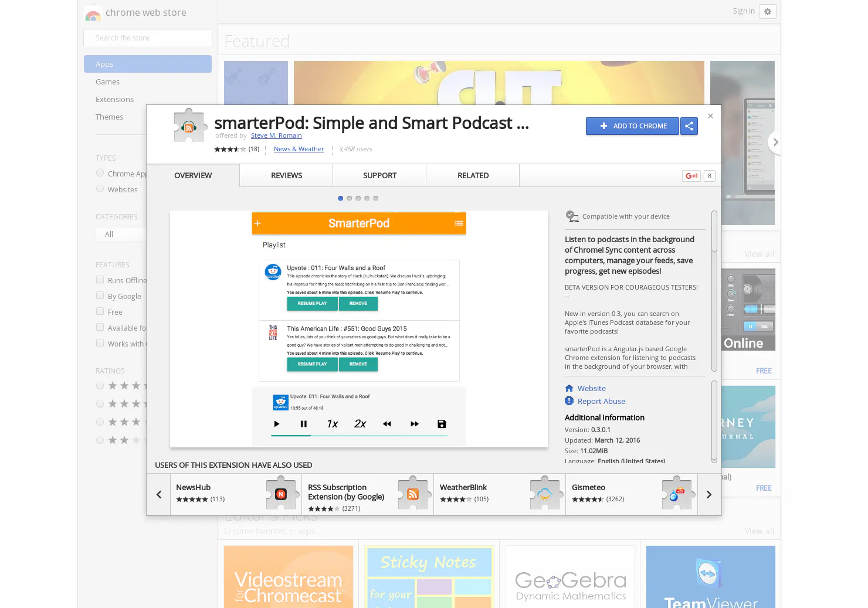Click the pause button in screenshot player
The height and width of the screenshot is (608, 868).
click(304, 424)
